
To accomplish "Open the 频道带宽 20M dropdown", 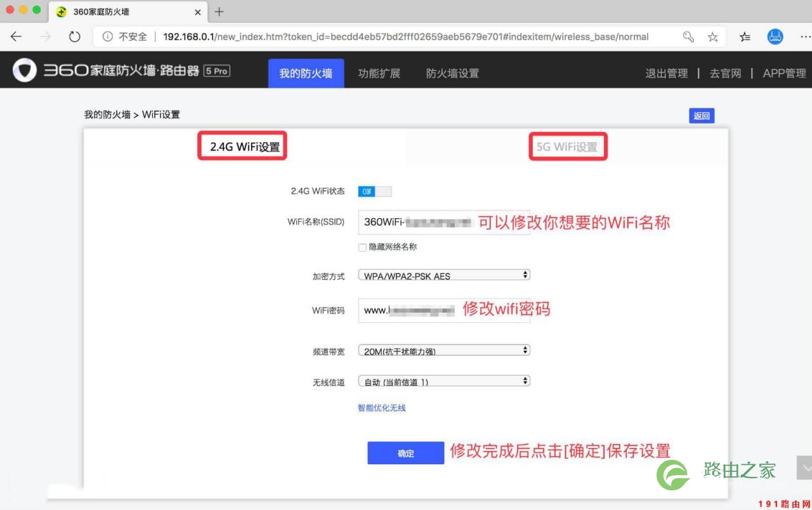I will coord(444,350).
